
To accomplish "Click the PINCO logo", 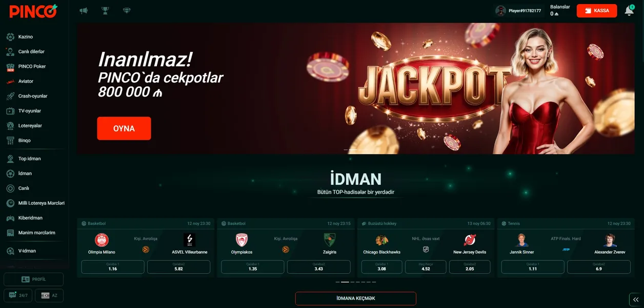I will pyautogui.click(x=33, y=11).
